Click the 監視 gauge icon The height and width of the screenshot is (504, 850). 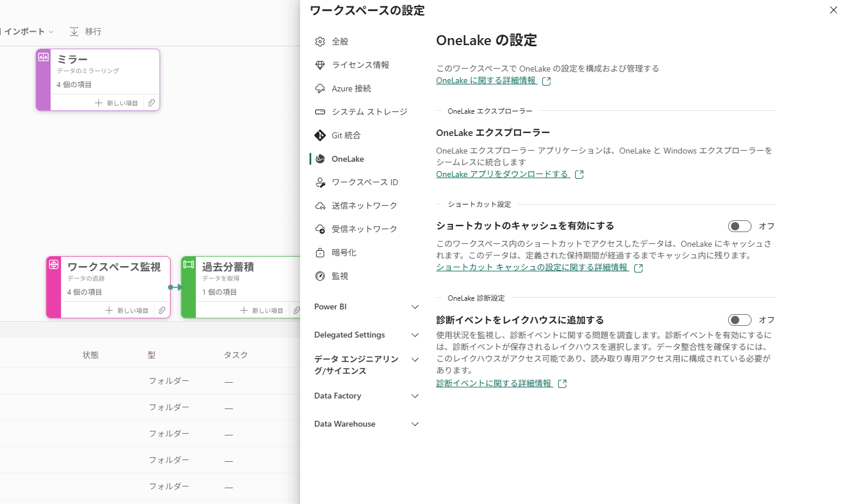pos(320,276)
